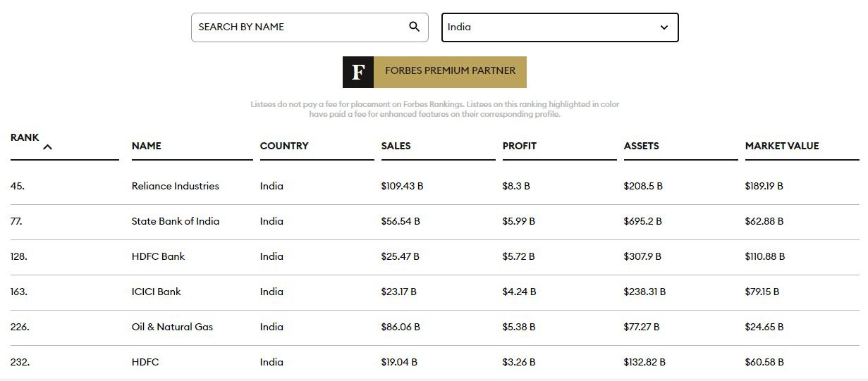
Task: Sort by the Rank column header
Action: point(25,137)
